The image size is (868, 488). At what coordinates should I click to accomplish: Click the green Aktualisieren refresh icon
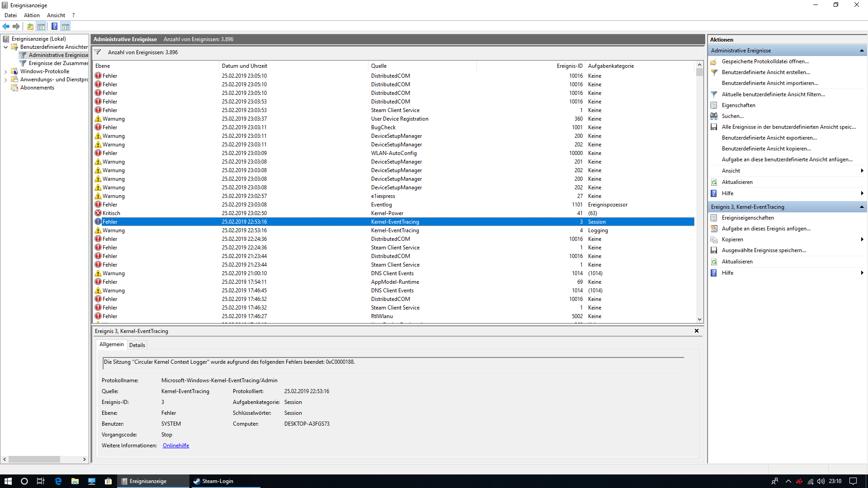[x=714, y=182]
